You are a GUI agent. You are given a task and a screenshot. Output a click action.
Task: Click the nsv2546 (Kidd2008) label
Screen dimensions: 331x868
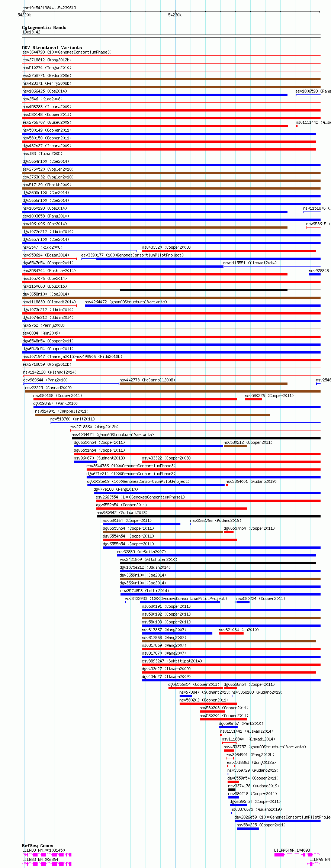tap(42, 99)
